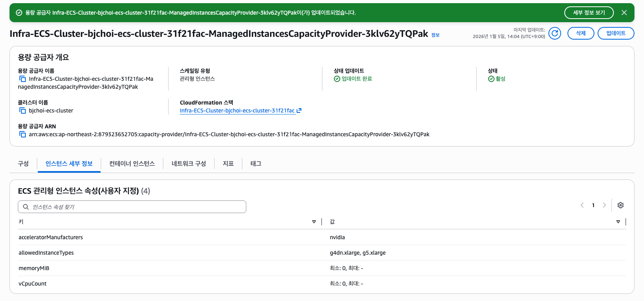Click the nvidia value cell
Image resolution: width=644 pixels, height=301 pixels.
(x=337, y=237)
